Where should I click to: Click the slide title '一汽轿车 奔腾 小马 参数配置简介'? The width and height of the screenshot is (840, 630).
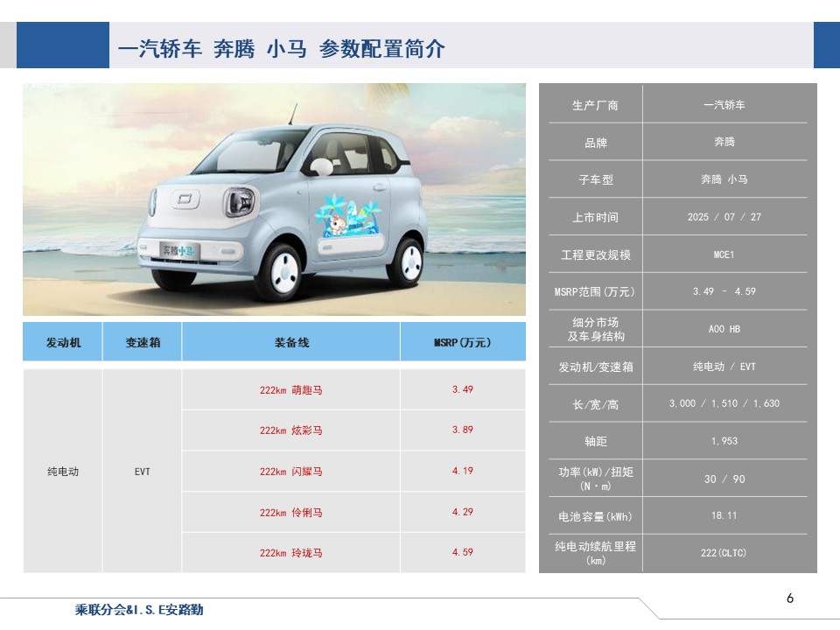point(281,49)
